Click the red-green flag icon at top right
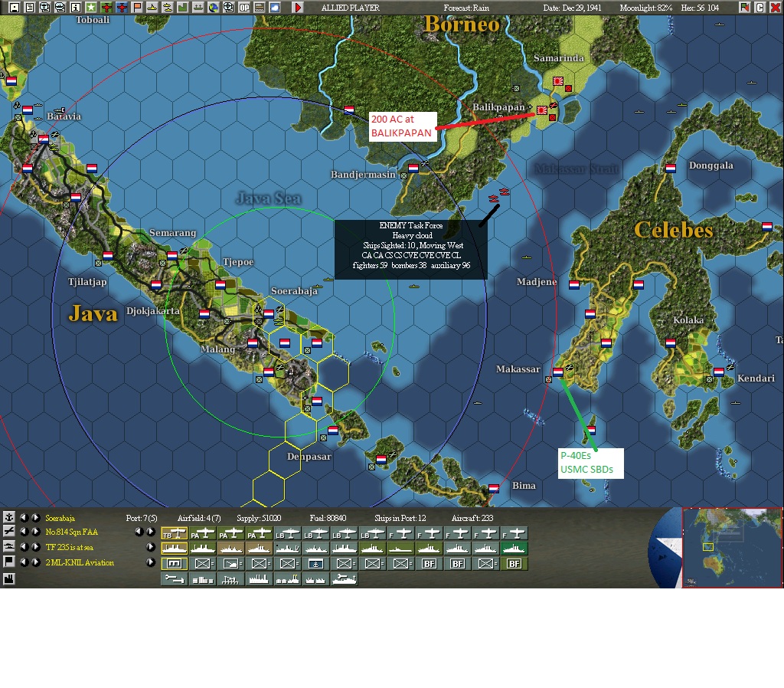 click(x=745, y=8)
